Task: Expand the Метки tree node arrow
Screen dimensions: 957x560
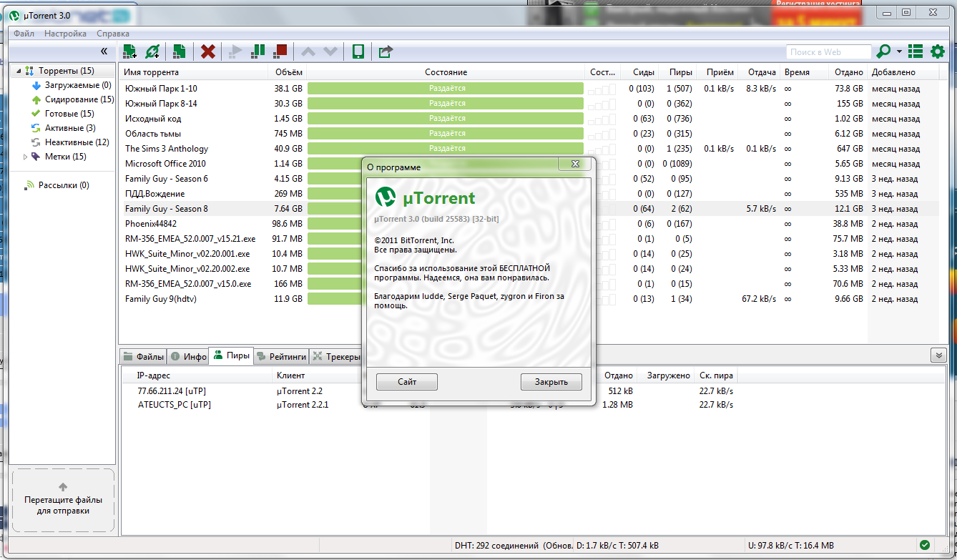Action: click(x=26, y=157)
